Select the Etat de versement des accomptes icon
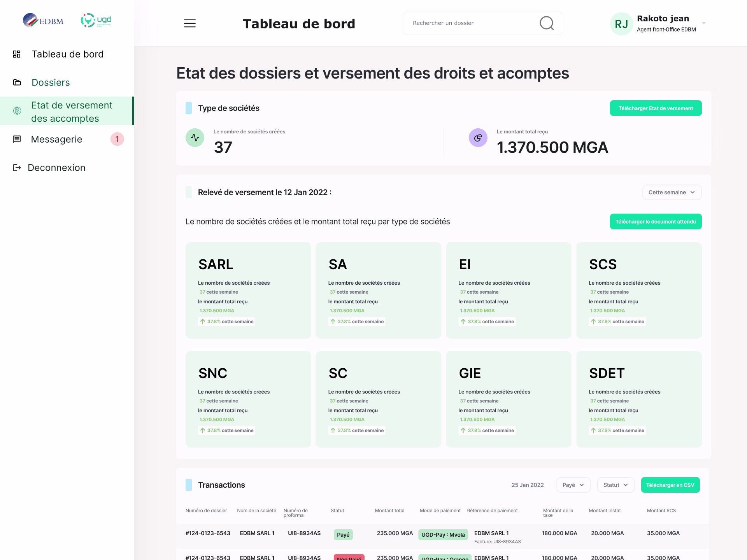 click(x=17, y=111)
